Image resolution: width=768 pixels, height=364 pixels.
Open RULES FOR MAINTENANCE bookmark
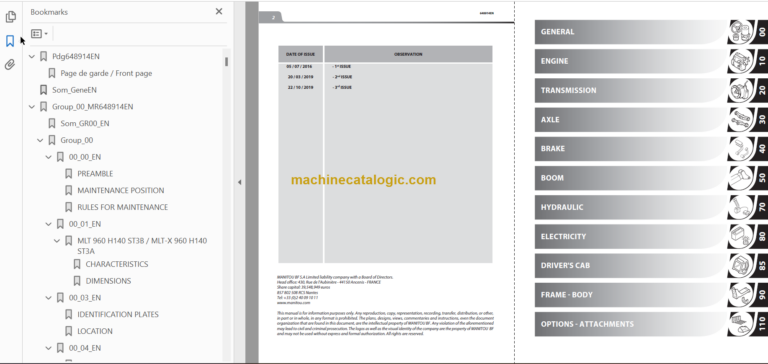[x=122, y=207]
